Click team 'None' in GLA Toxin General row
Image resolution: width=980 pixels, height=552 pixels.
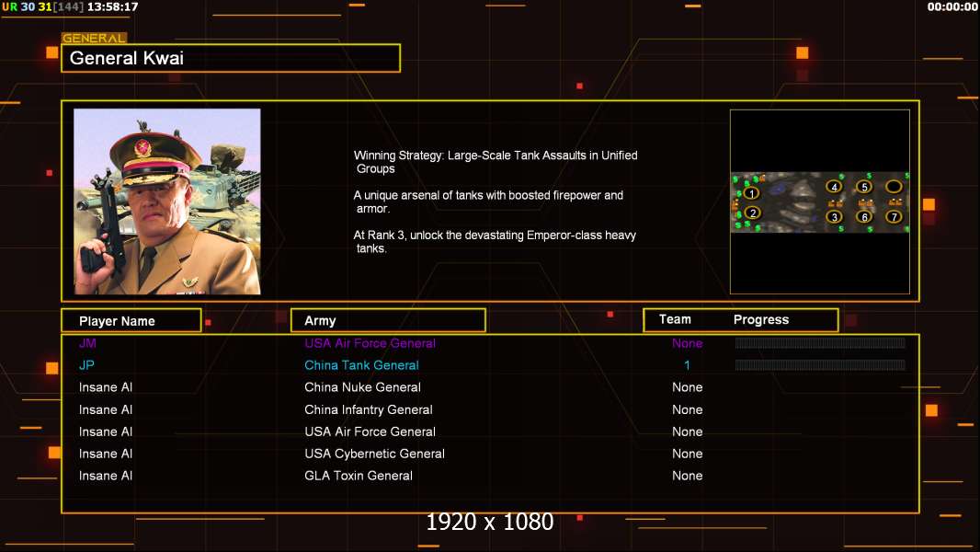[688, 476]
